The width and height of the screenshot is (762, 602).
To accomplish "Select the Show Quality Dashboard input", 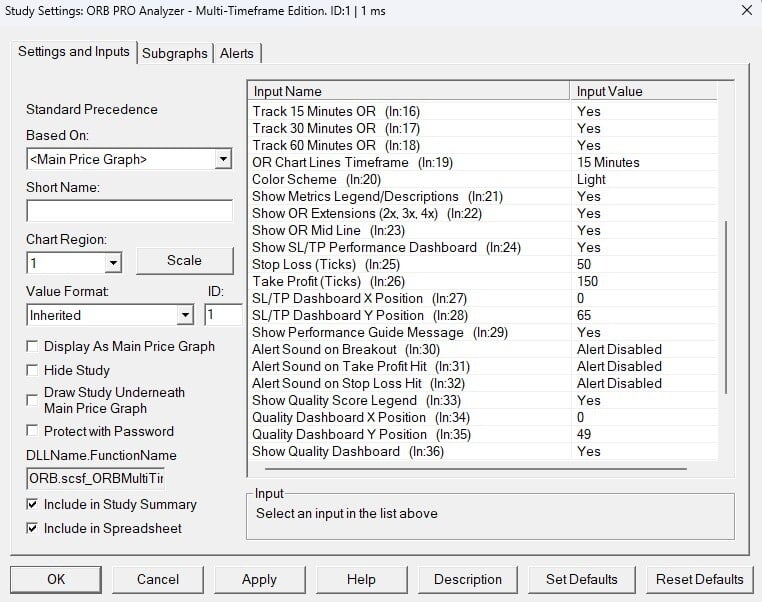I will pos(484,451).
